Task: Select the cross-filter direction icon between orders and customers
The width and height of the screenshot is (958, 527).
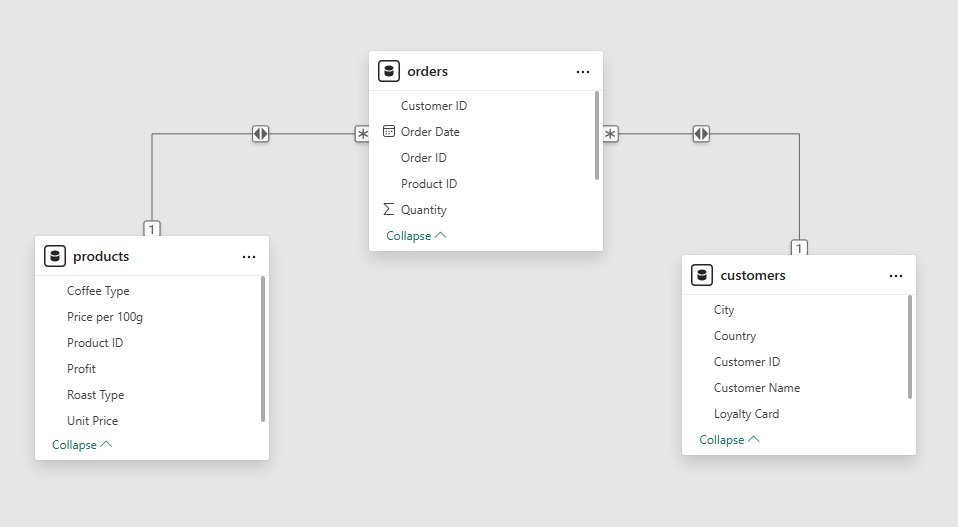Action: (x=701, y=134)
